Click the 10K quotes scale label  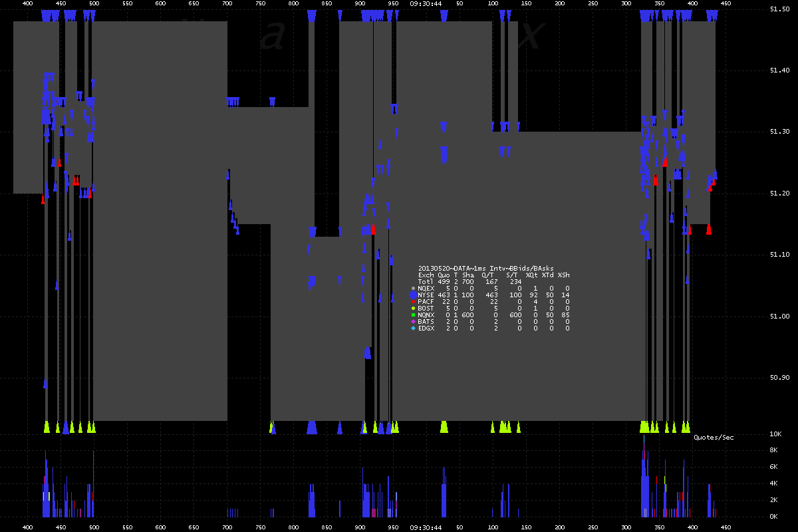pyautogui.click(x=773, y=434)
